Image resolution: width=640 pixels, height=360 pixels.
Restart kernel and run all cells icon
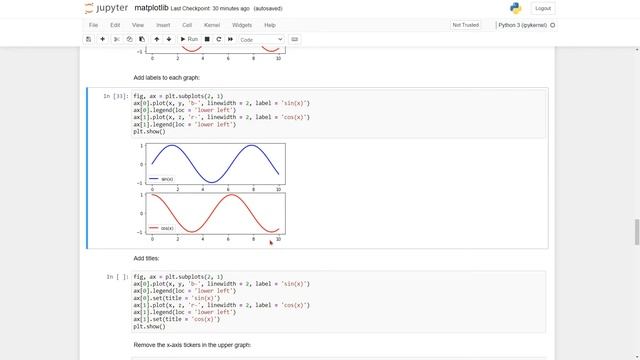[230, 39]
